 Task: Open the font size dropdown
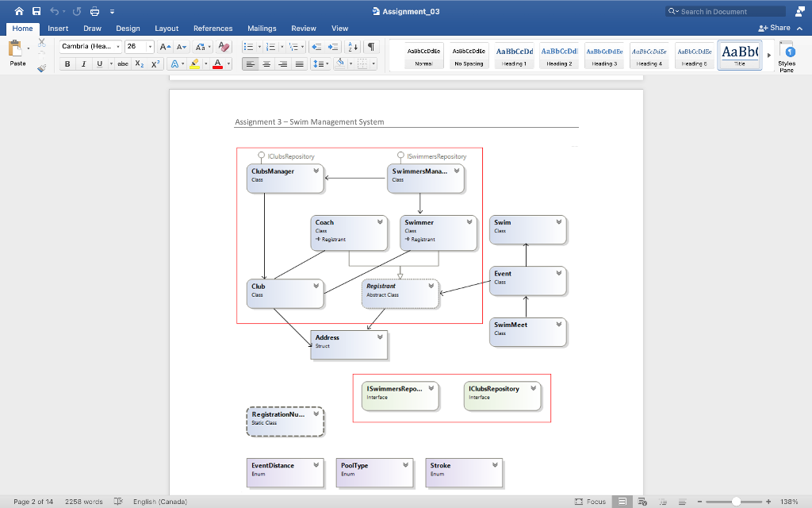[x=150, y=47]
